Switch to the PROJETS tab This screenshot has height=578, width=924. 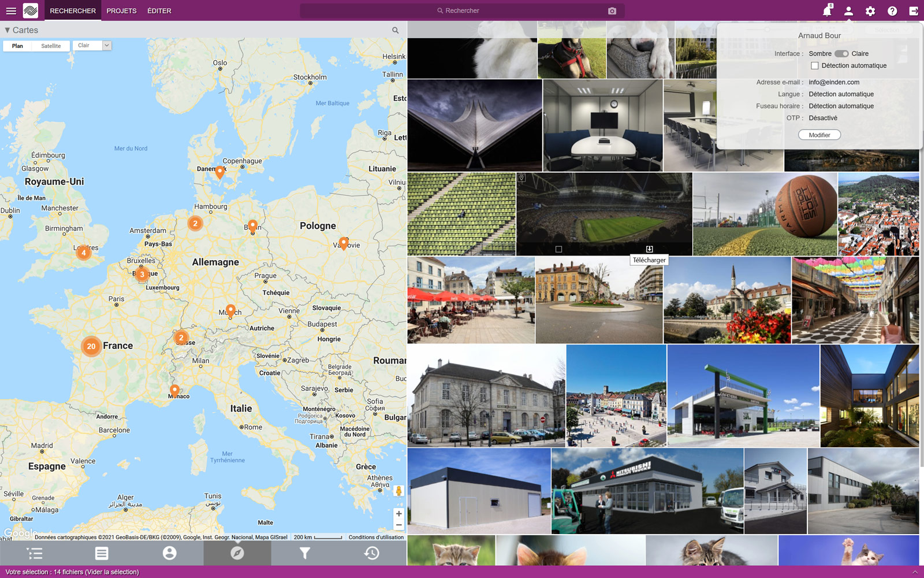click(x=121, y=10)
